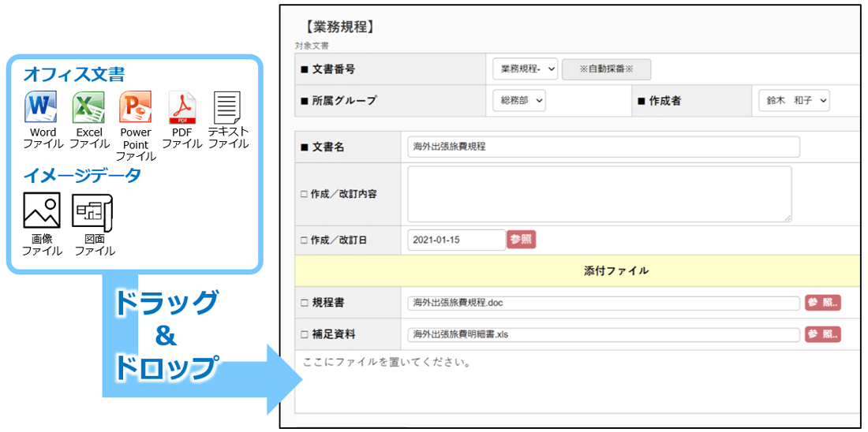868x432 pixels.
Task: Click the 2021-01-15 date field
Action: pos(457,240)
